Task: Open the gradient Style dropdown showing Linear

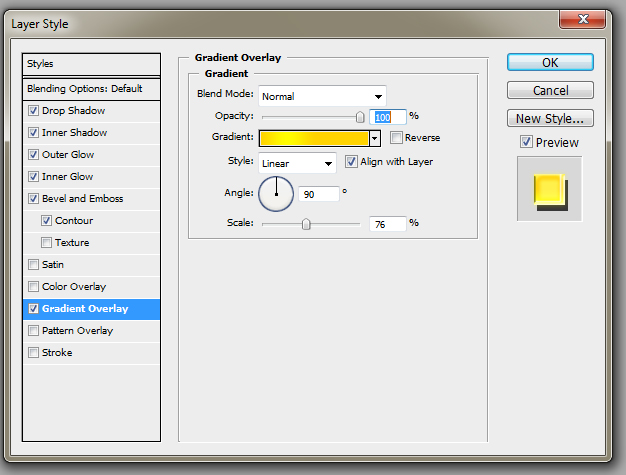Action: (297, 163)
